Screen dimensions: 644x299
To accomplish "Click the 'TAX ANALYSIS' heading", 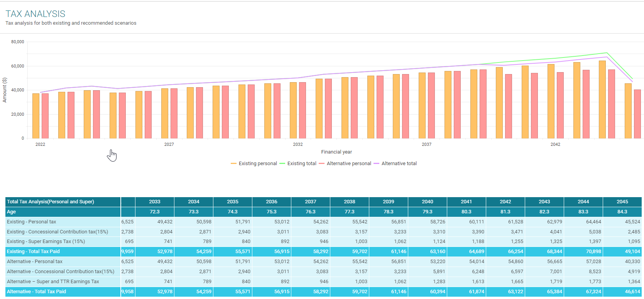I will point(35,14).
